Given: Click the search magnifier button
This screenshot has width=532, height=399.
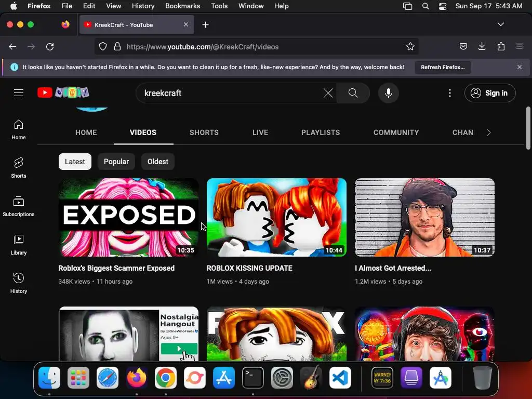Looking at the screenshot, I should (x=353, y=93).
